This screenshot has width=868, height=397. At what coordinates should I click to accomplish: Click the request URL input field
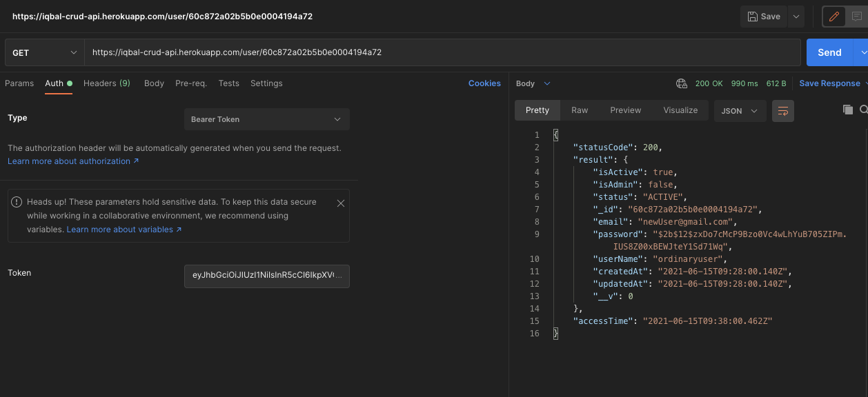click(442, 52)
